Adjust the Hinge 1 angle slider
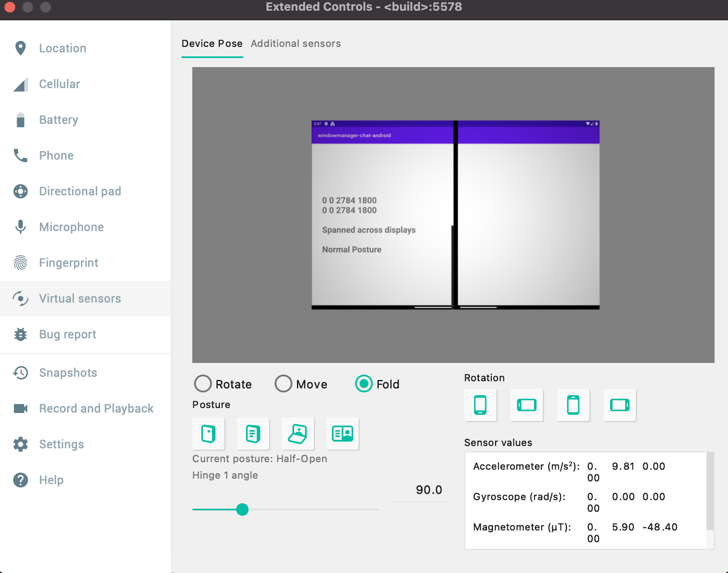 click(x=243, y=510)
